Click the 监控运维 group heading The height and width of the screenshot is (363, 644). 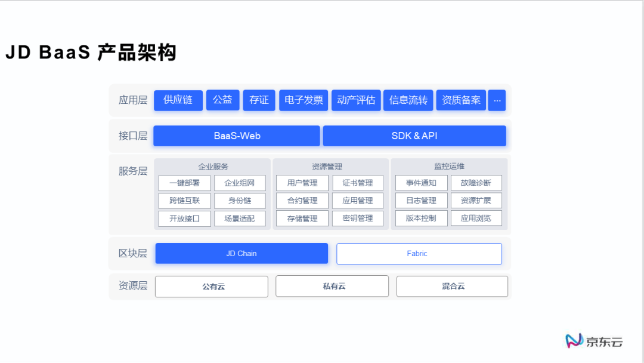pos(449,166)
